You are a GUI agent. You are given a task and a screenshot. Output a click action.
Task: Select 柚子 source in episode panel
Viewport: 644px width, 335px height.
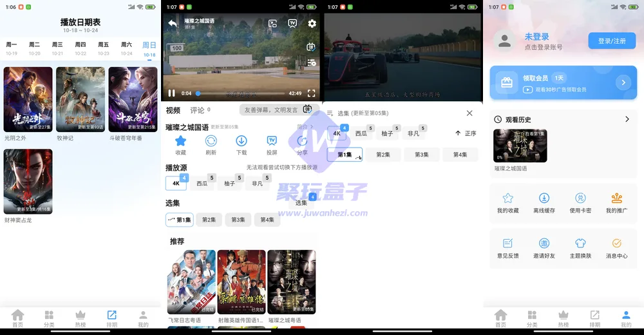(x=387, y=133)
